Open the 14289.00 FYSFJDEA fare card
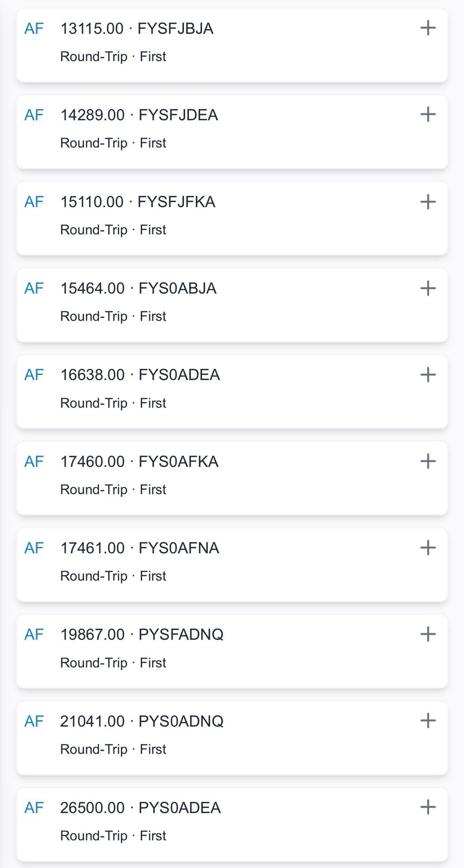 [x=139, y=115]
